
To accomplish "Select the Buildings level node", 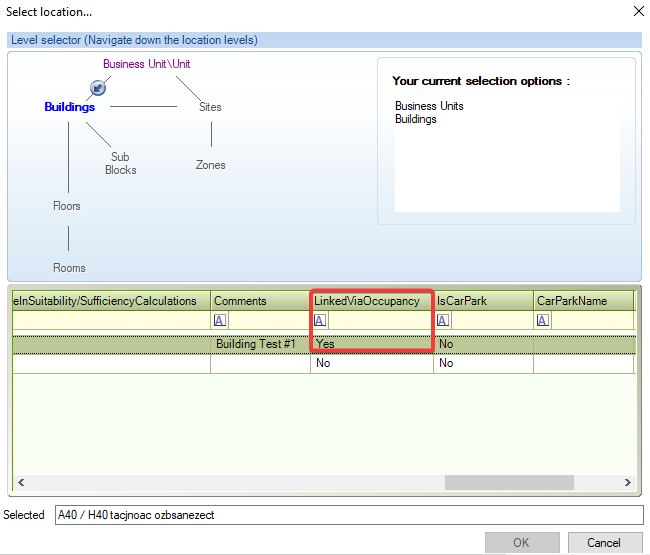I will click(69, 107).
